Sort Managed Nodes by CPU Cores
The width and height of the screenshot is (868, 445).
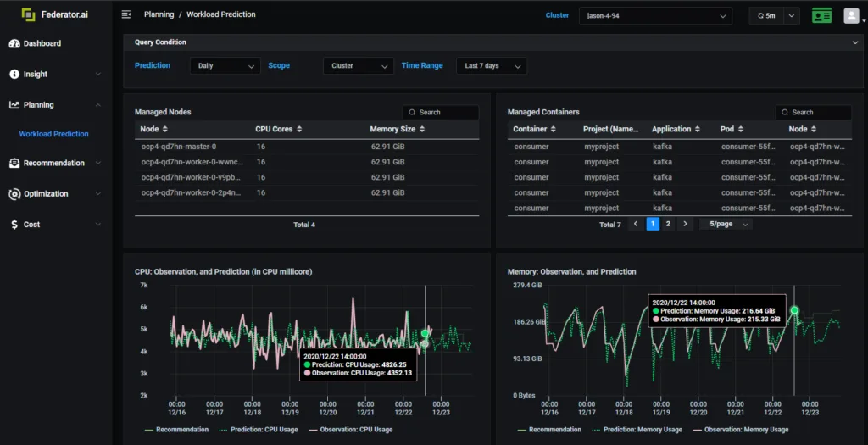click(278, 129)
